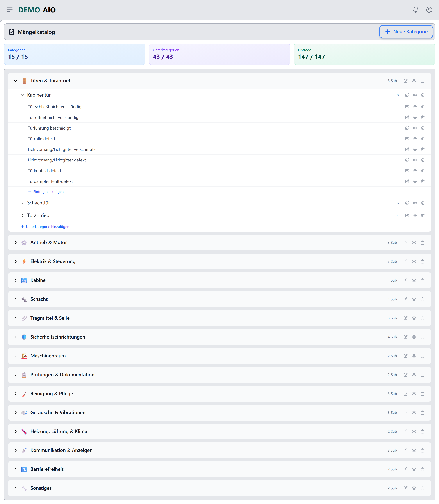Open the notifications bell
439x504 pixels.
point(416,10)
